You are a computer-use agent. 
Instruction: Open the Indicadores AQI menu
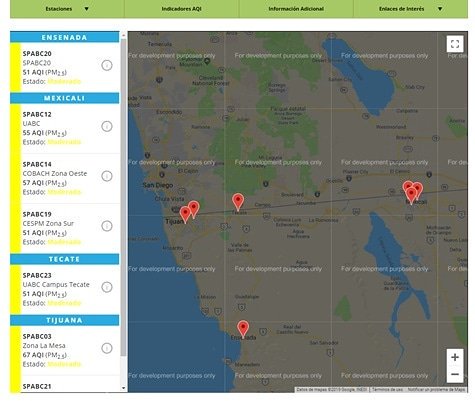[x=181, y=9]
